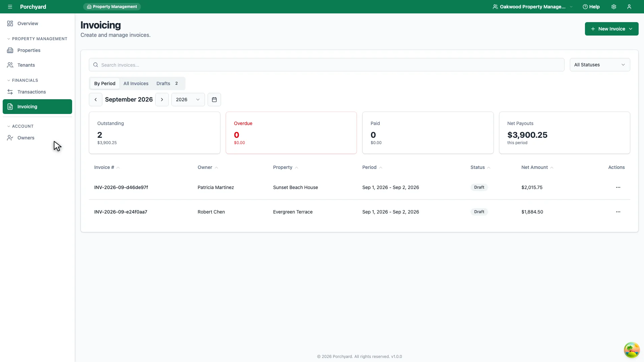Open the user profile icon
The image size is (644, 362).
point(629,7)
